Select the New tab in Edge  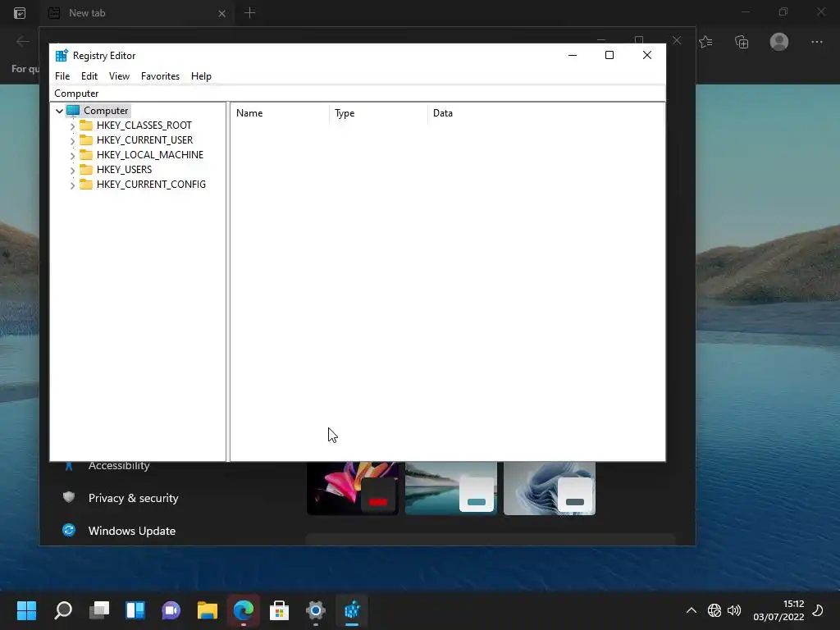pos(138,13)
